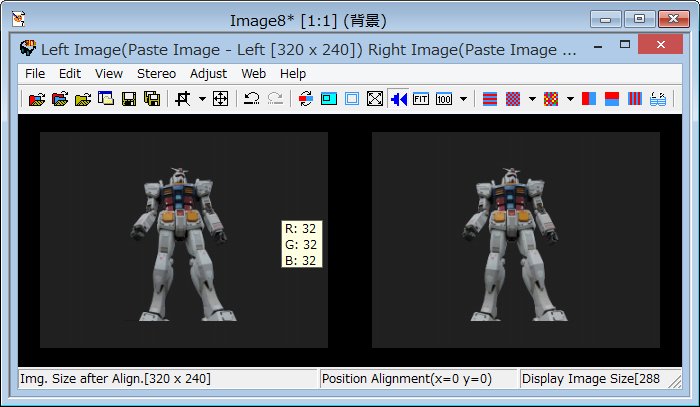Screen dimensions: 700x407
Task: Click the Easy Adjustment four-arrow icon
Action: point(221,99)
